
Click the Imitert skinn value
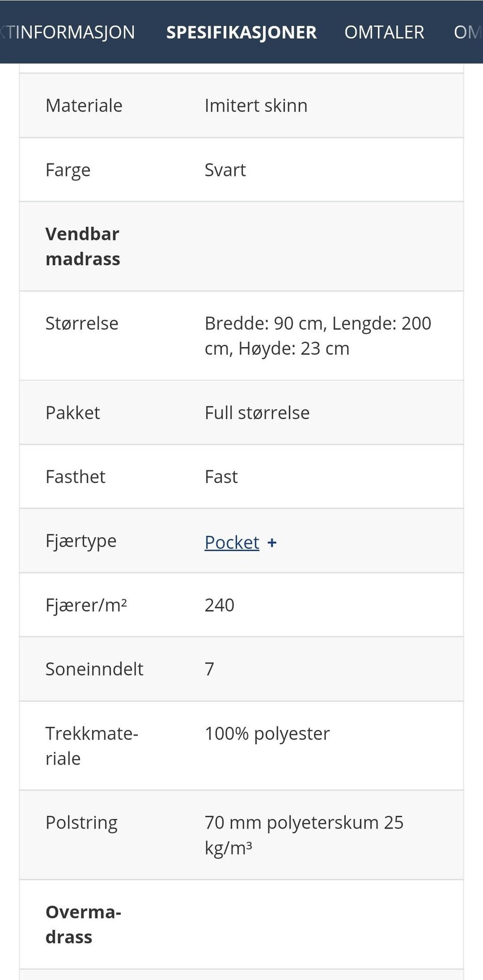[x=256, y=106]
